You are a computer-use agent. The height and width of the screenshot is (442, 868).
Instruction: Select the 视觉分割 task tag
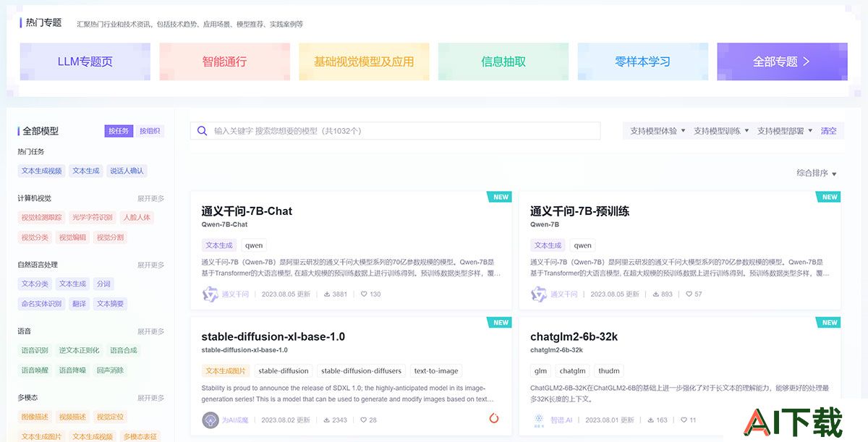(x=110, y=237)
